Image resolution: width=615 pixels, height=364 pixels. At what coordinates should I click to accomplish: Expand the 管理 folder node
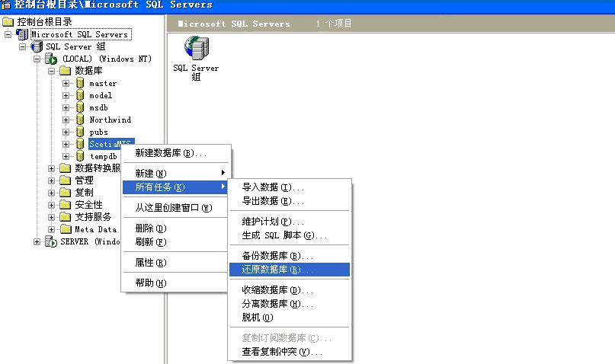(51, 180)
